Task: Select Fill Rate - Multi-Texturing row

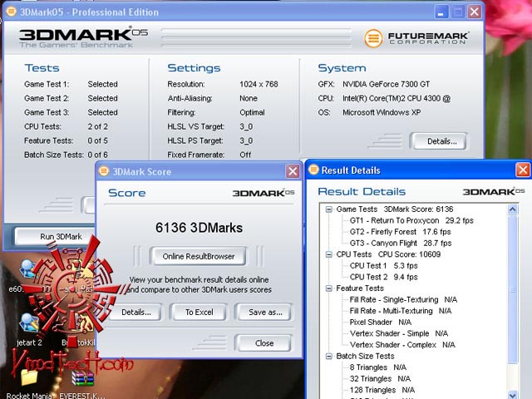Action: pos(401,311)
